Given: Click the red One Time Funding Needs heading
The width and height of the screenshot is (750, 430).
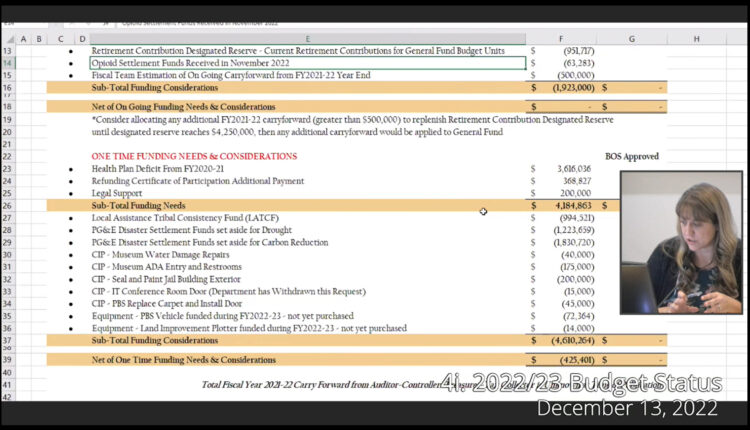Looking at the screenshot, I should [x=194, y=157].
